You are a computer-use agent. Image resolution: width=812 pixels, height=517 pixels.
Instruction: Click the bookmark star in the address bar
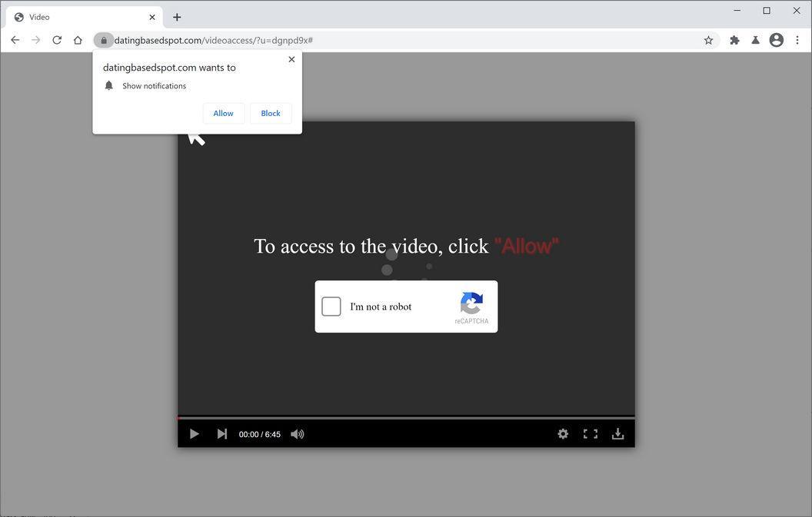pyautogui.click(x=707, y=40)
